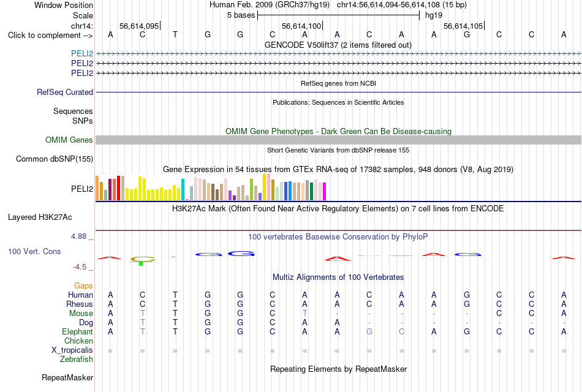Open the RefSeq Curated track label
Screen dimensions: 582x392
tap(65, 92)
